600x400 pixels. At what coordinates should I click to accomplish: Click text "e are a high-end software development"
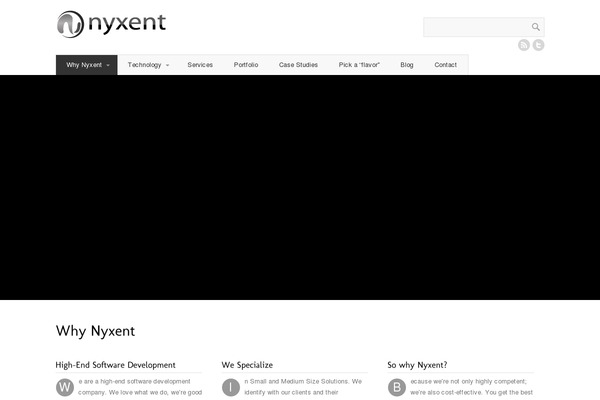pos(134,381)
